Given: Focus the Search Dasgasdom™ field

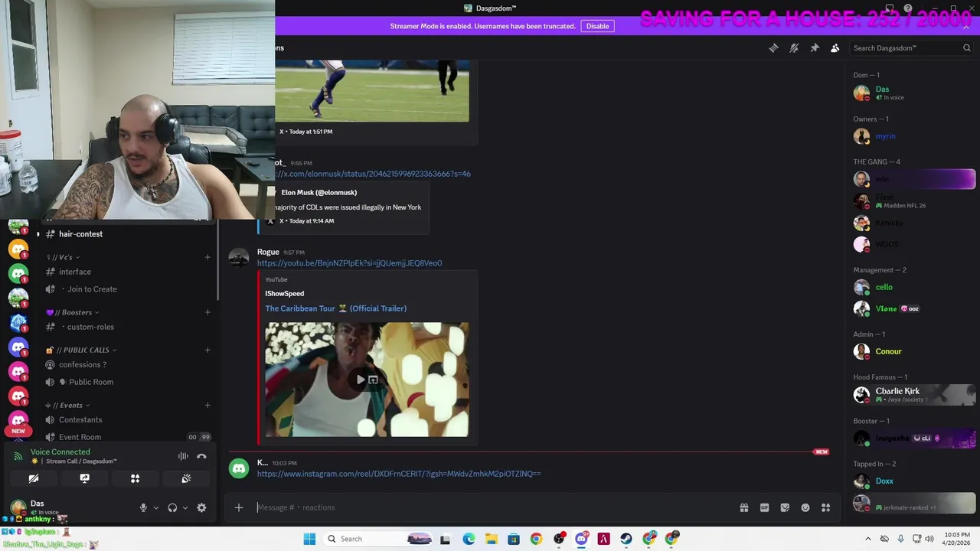Looking at the screenshot, I should click(x=911, y=47).
